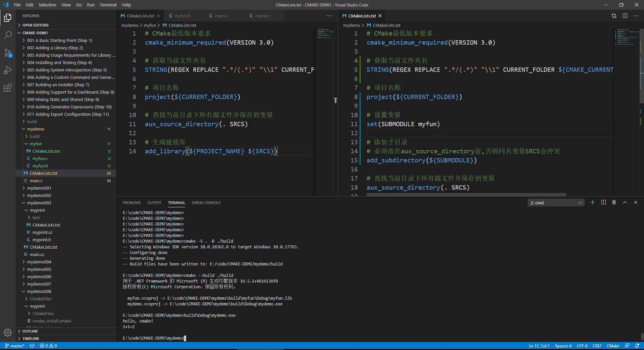
Task: Split the terminal into two panes
Action: tap(603, 202)
